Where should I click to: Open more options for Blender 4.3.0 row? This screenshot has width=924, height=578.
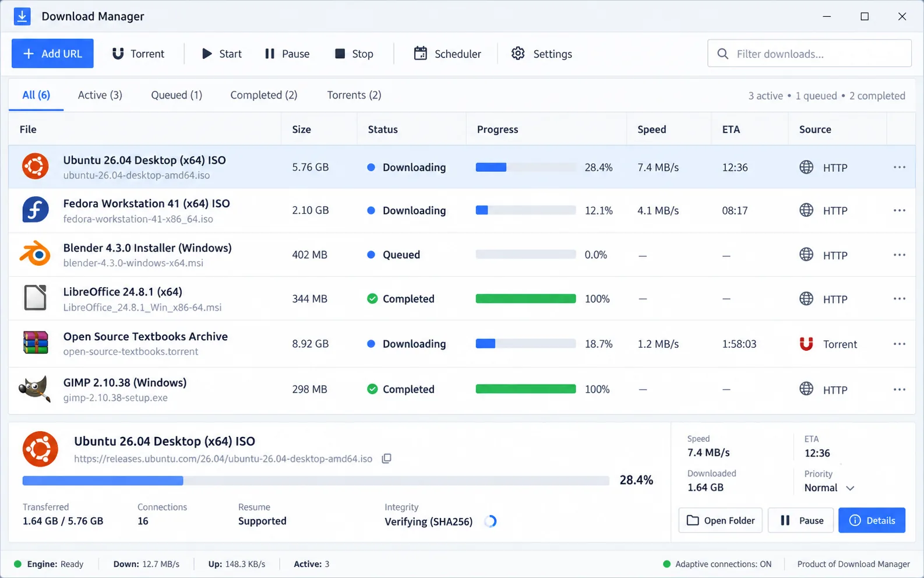(x=900, y=255)
